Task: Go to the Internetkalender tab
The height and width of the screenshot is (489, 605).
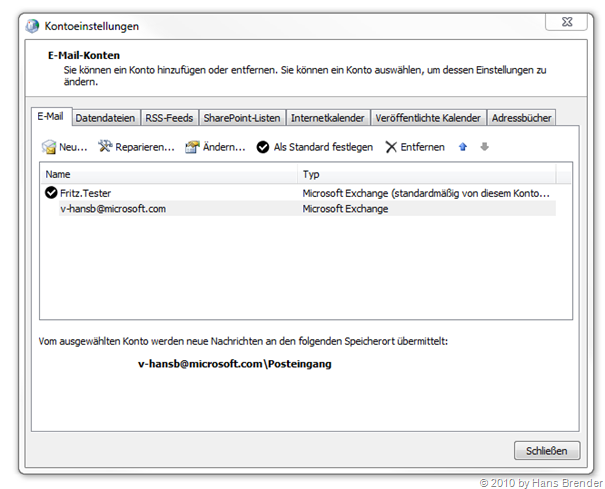Action: click(328, 118)
